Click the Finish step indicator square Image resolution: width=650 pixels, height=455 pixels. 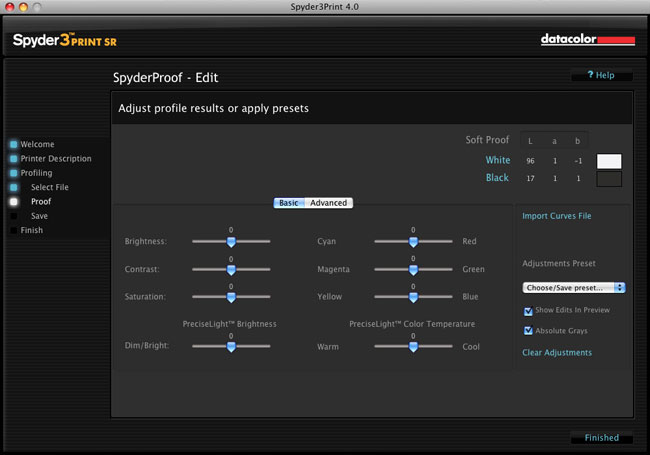pyautogui.click(x=14, y=230)
